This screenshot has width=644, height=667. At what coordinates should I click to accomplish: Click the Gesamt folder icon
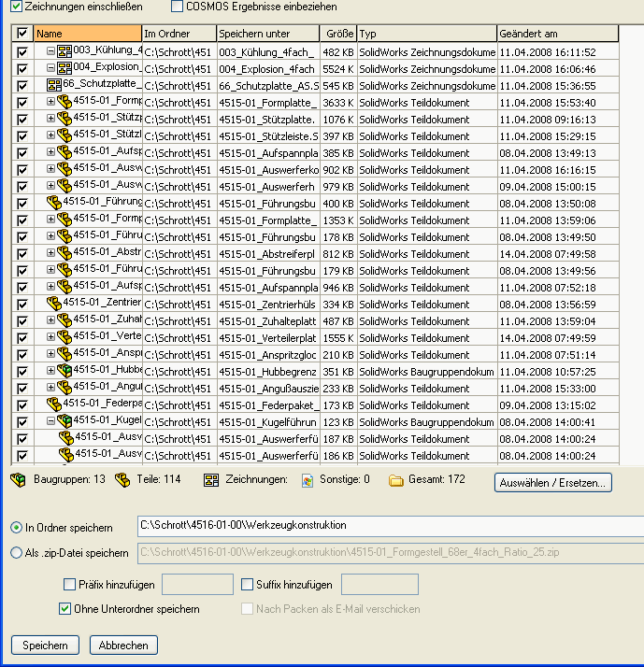click(396, 481)
